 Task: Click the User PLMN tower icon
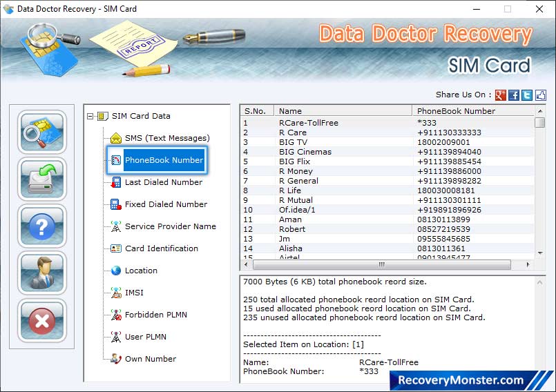coord(116,337)
